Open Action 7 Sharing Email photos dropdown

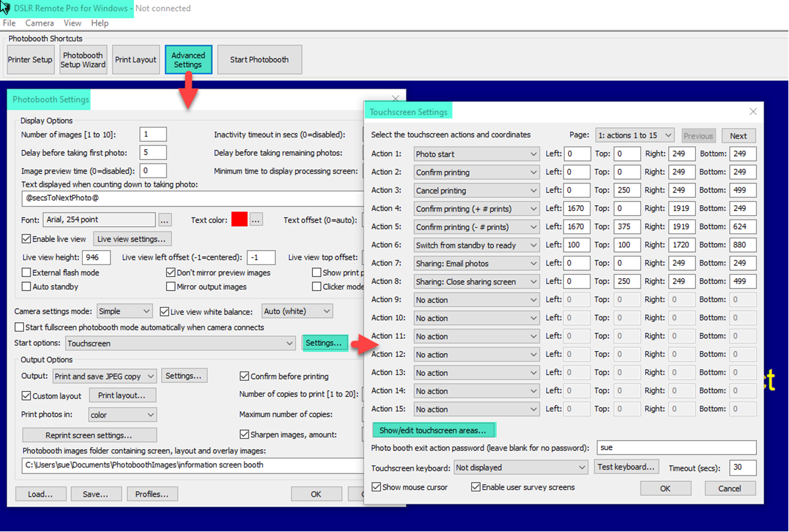477,263
